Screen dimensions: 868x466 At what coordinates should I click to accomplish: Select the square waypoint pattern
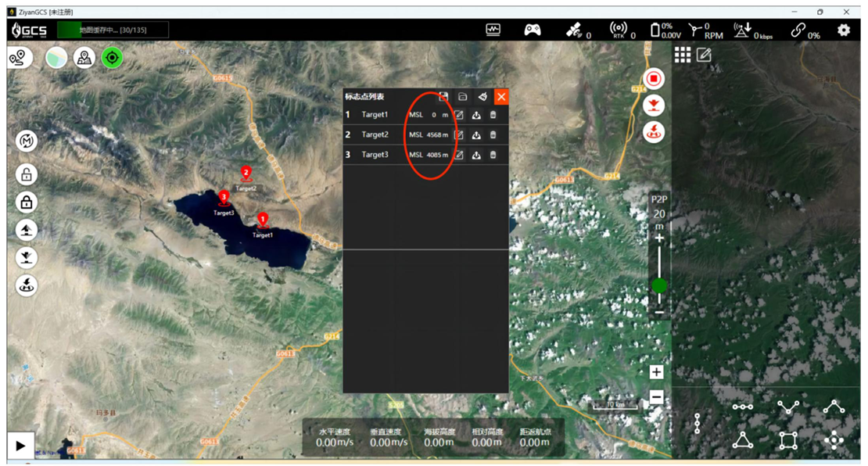click(x=788, y=440)
